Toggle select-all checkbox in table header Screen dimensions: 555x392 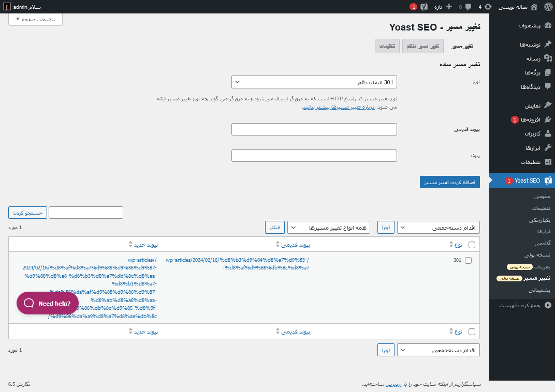tap(472, 245)
